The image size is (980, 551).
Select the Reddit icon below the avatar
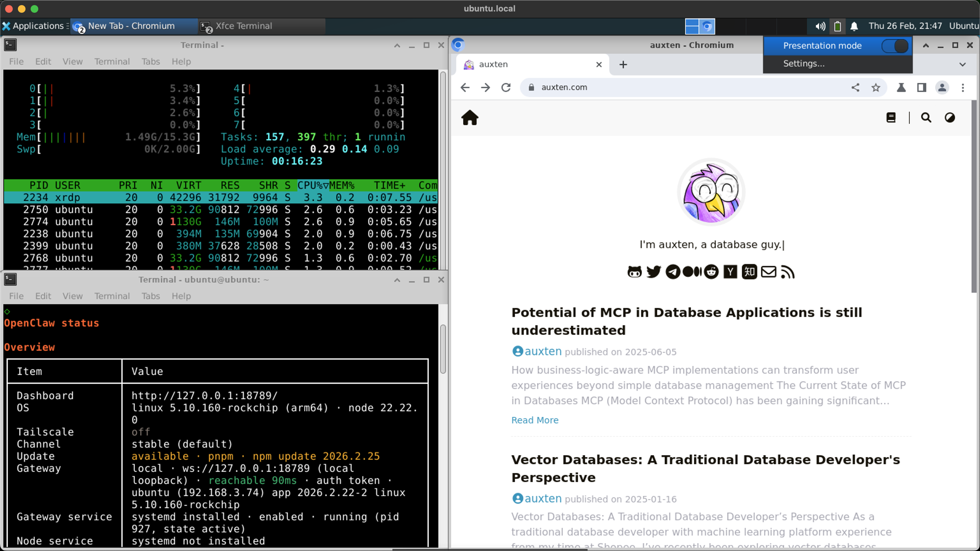[x=711, y=271]
